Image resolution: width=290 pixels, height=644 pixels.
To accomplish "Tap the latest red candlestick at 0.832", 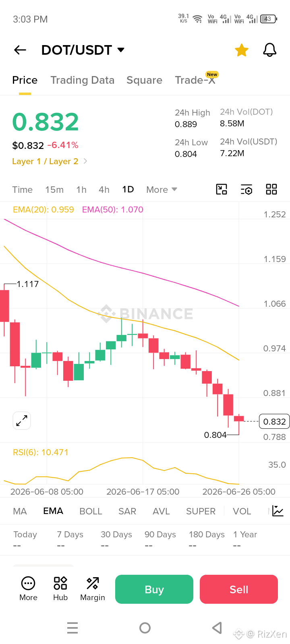I will 239,419.
